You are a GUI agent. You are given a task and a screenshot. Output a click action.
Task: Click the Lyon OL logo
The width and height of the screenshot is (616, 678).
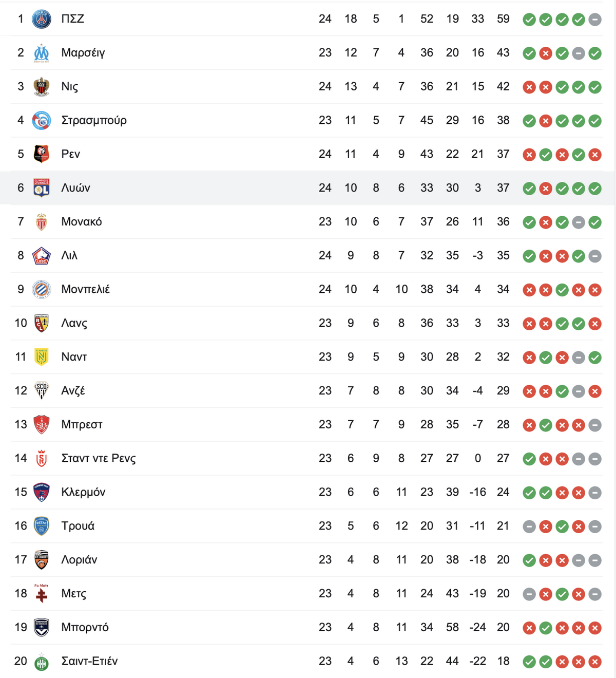click(42, 188)
